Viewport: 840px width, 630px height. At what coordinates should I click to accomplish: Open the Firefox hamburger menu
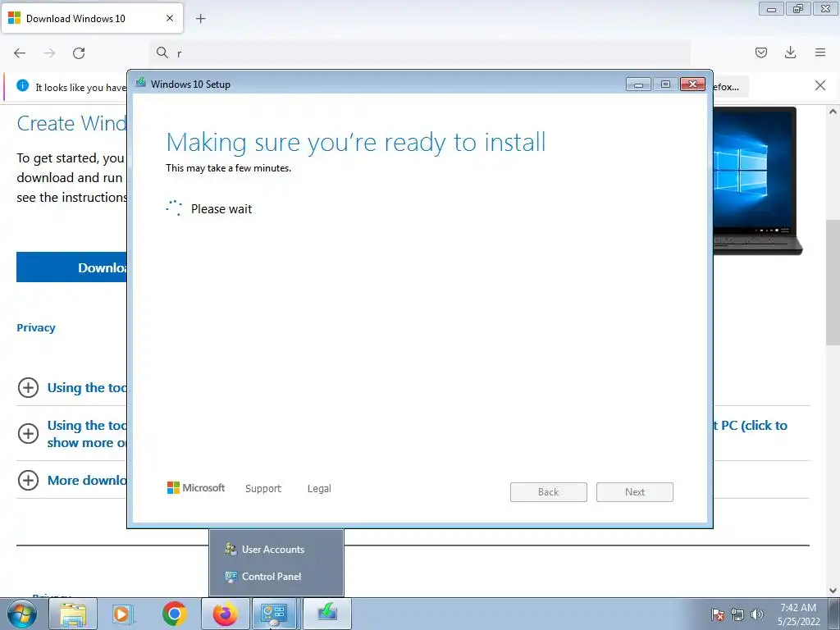[x=820, y=52]
